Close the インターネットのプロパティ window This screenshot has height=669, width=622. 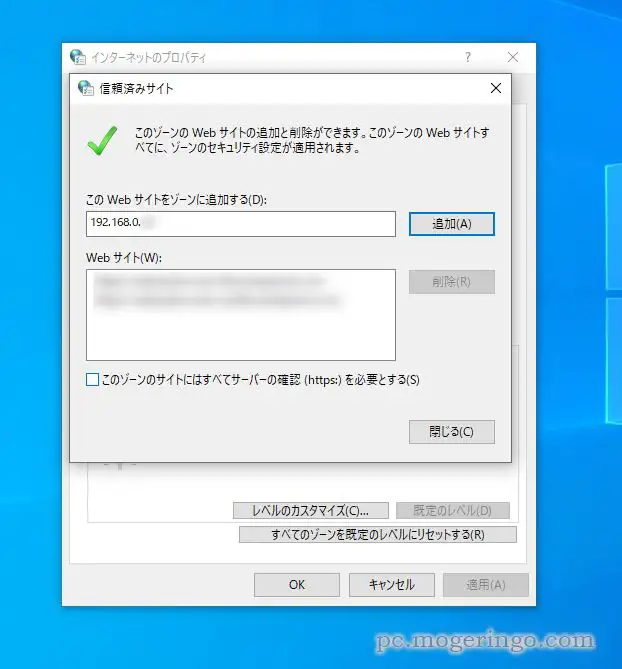tap(513, 57)
